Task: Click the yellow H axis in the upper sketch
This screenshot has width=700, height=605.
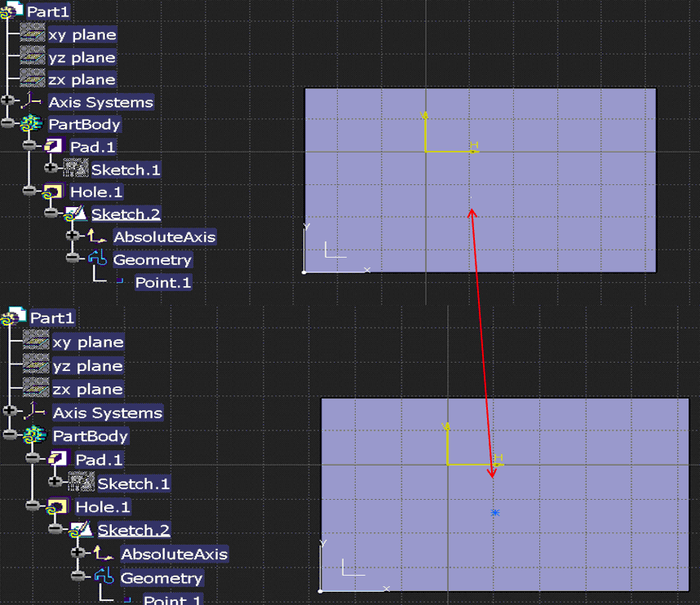Action: coord(451,151)
